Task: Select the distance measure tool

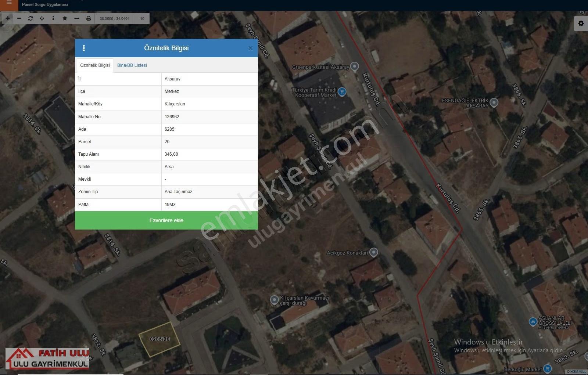Action: [77, 18]
